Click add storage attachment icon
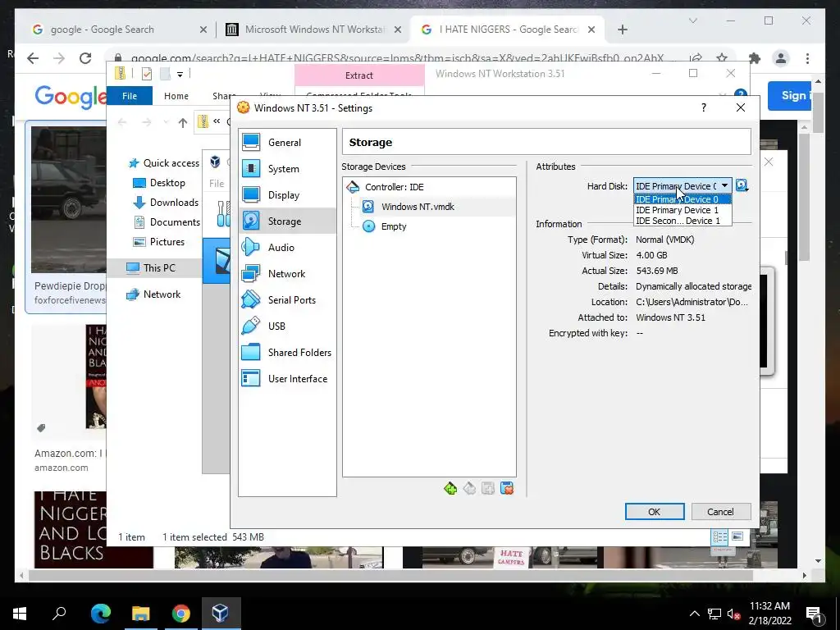840x630 pixels. pos(488,488)
